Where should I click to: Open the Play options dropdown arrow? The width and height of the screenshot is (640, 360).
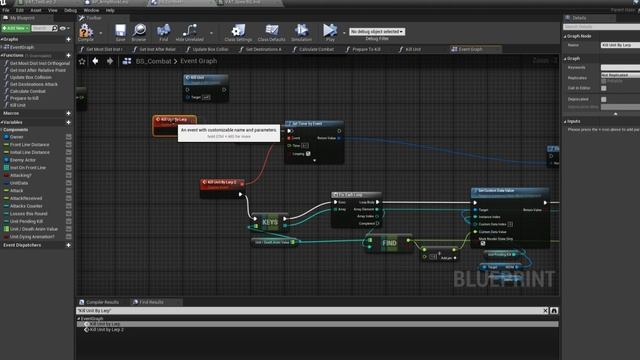point(344,33)
